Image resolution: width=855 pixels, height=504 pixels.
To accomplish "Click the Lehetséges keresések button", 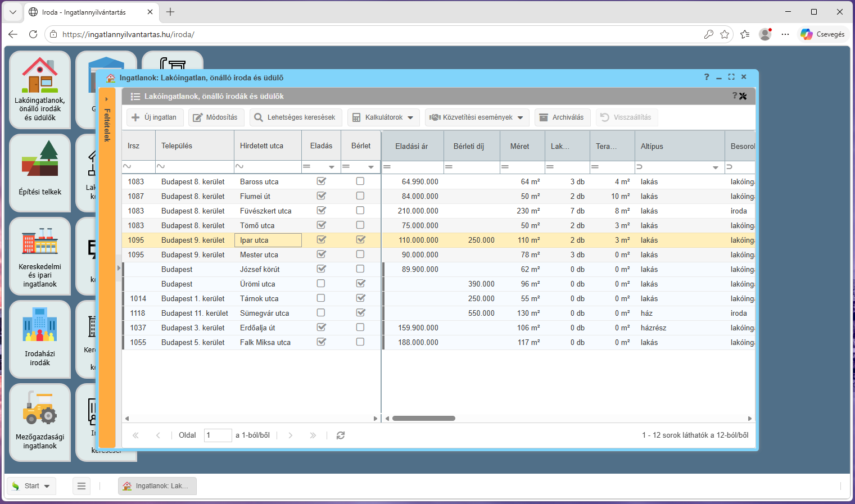I will [x=296, y=117].
